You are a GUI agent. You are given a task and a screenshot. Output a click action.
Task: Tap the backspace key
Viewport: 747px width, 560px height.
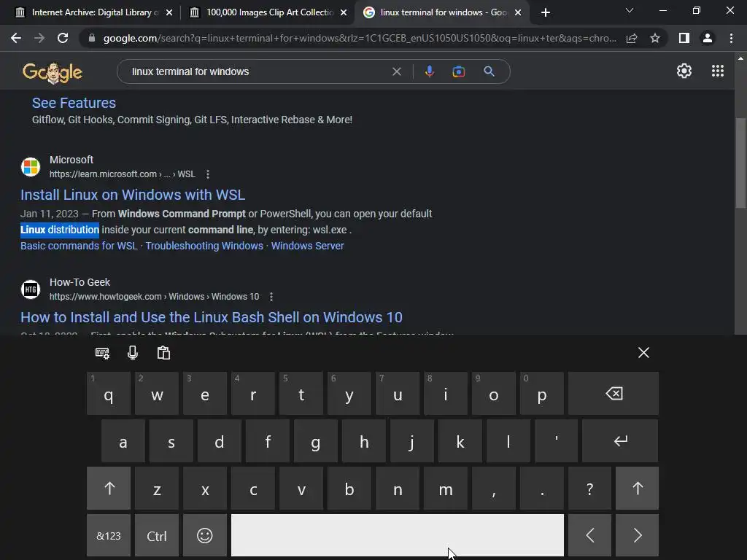tap(614, 393)
